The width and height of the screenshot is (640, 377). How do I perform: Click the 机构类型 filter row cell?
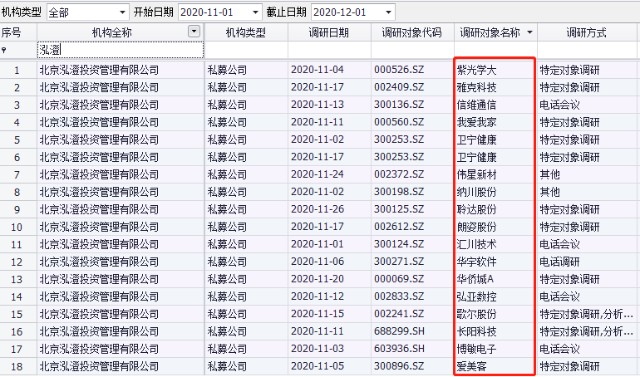pyautogui.click(x=246, y=50)
